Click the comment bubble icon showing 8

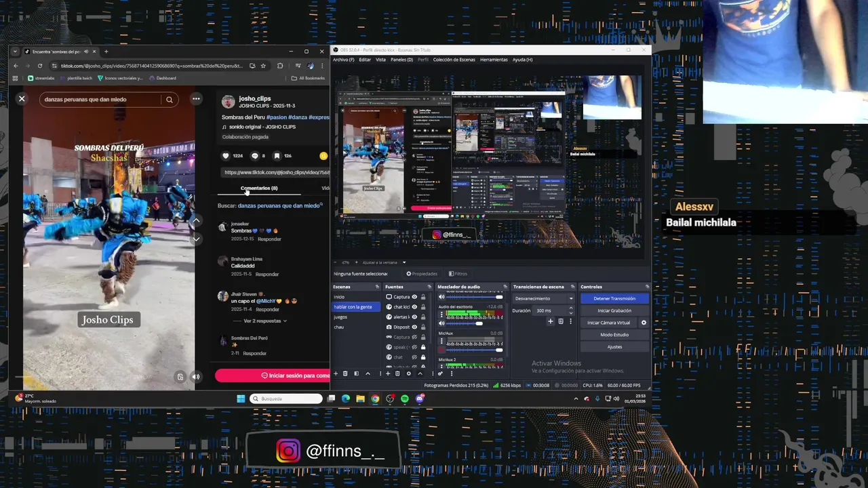pyautogui.click(x=255, y=156)
